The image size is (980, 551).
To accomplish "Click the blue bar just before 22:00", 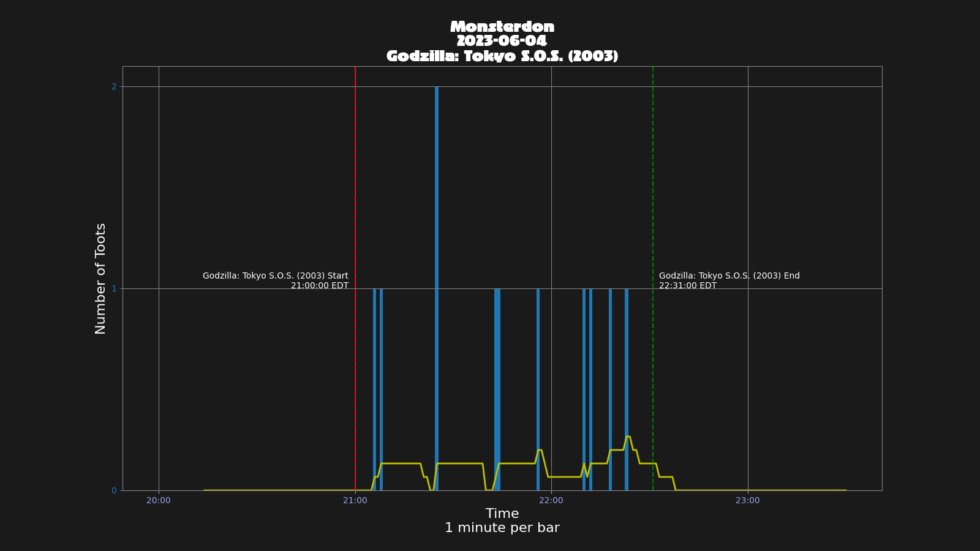I will (538, 389).
